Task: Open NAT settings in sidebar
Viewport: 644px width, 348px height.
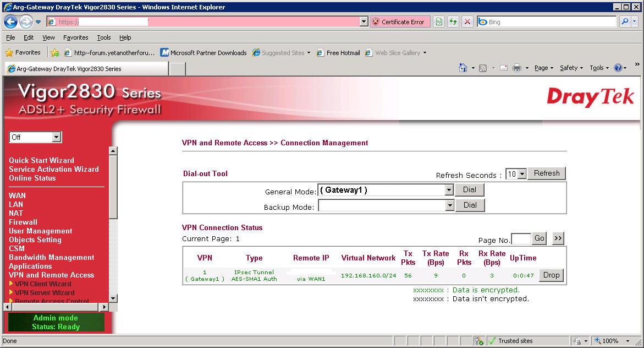Action: coord(16,213)
